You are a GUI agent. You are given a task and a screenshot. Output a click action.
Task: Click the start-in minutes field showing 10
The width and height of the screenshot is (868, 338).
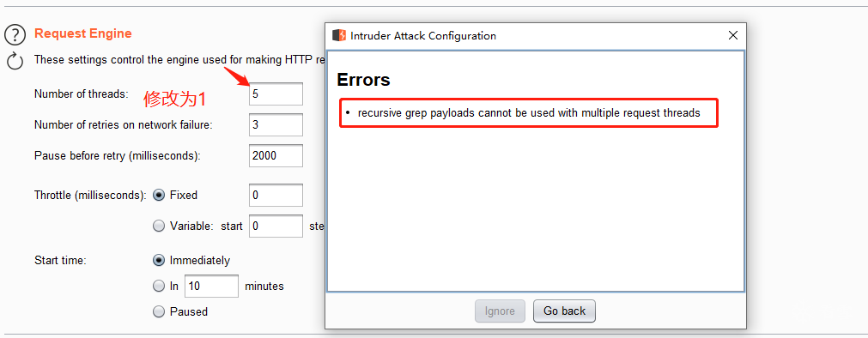[x=211, y=286]
